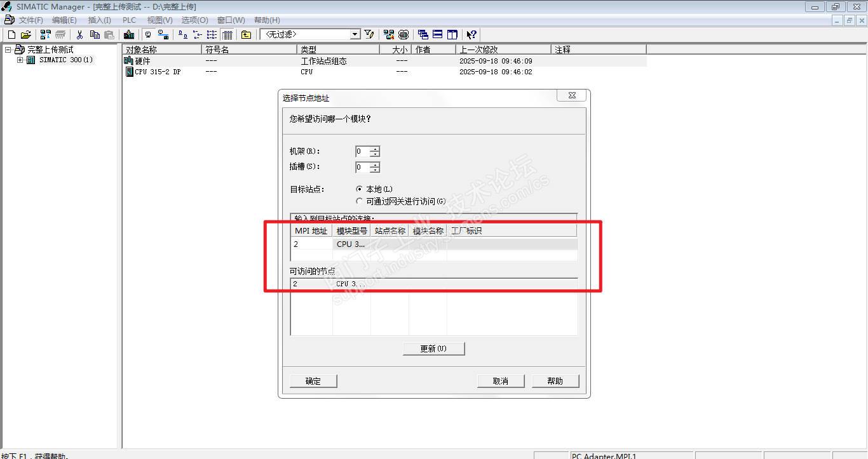Open the 插入(I) menu
Image resolution: width=868 pixels, height=459 pixels.
[x=99, y=20]
